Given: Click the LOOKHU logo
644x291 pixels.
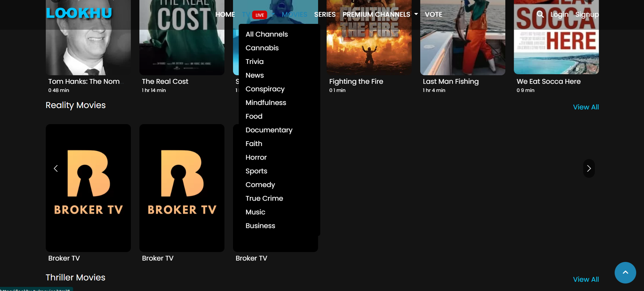Looking at the screenshot, I should point(79,13).
